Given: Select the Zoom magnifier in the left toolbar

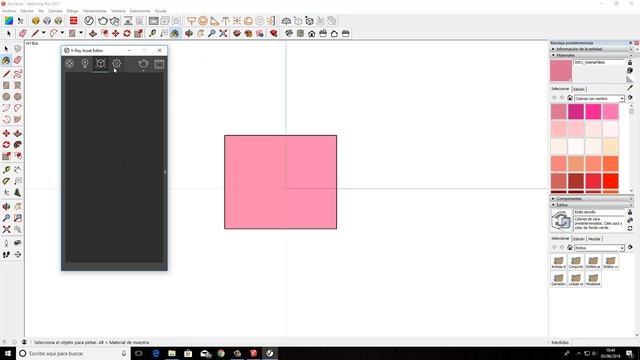Looking at the screenshot, I should (x=6, y=218).
